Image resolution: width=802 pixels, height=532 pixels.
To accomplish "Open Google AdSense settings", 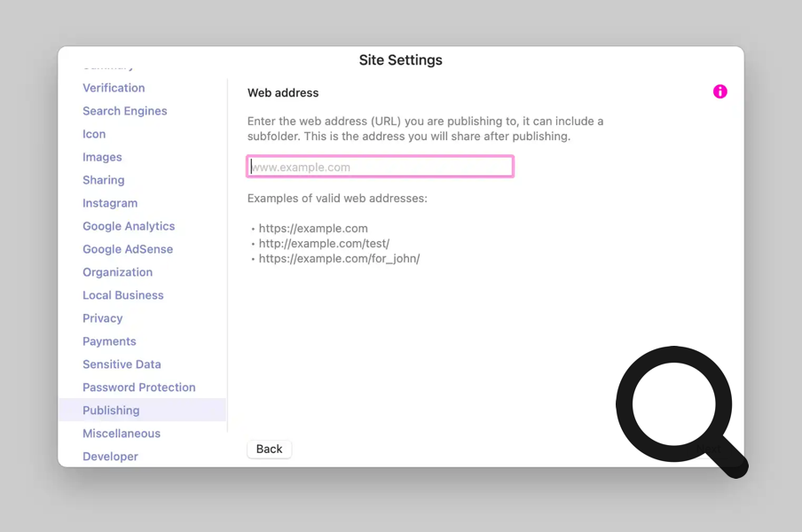I will [128, 249].
